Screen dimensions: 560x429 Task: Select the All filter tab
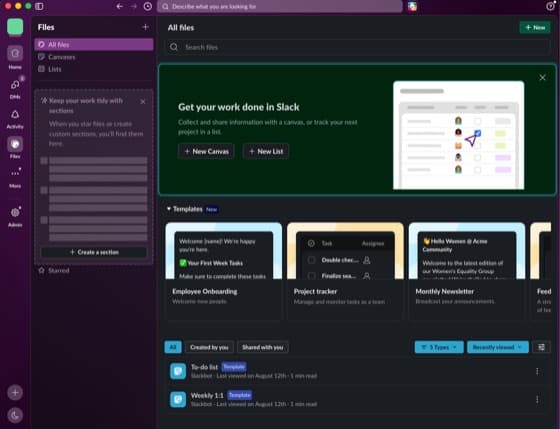coord(173,347)
